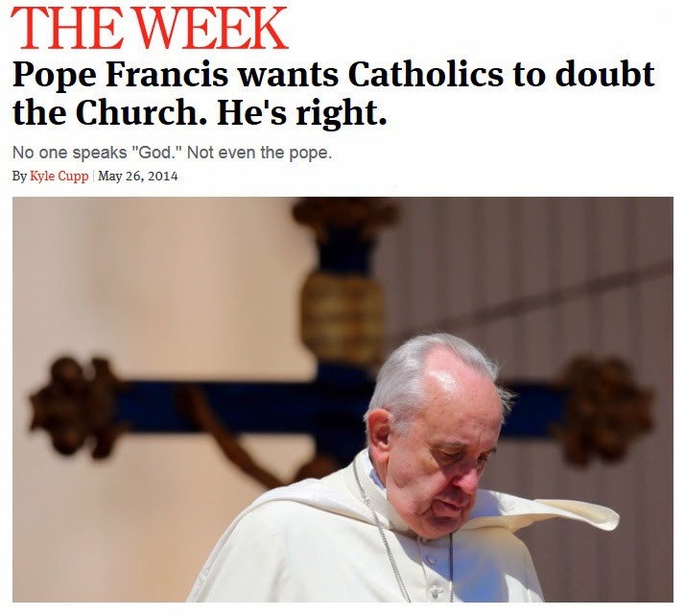Click the silver chain on the pope's neck
685x616 pixels.
(380, 524)
